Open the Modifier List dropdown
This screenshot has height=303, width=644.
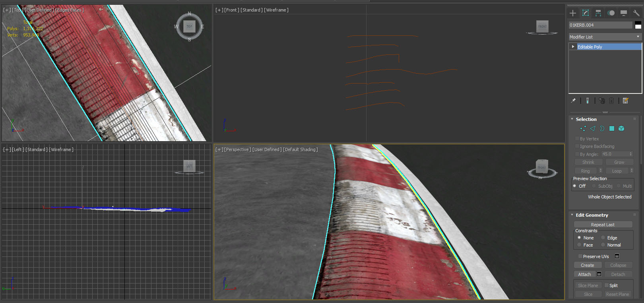tap(605, 37)
